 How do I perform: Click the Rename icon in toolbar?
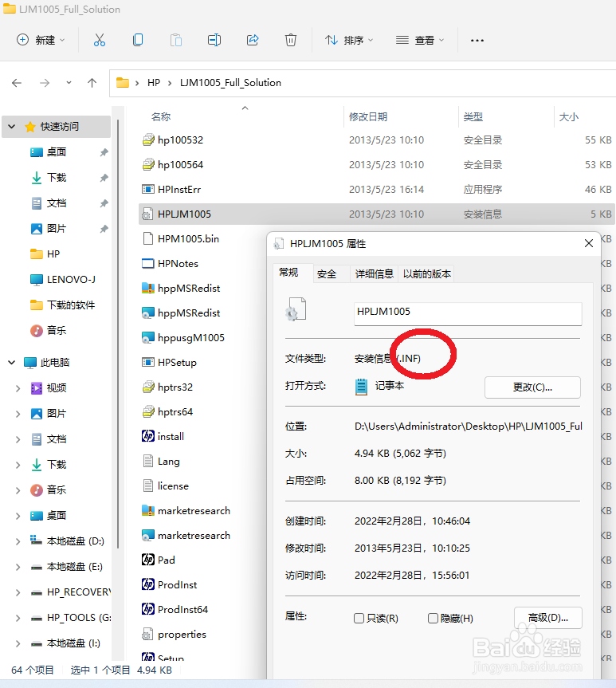(x=214, y=40)
